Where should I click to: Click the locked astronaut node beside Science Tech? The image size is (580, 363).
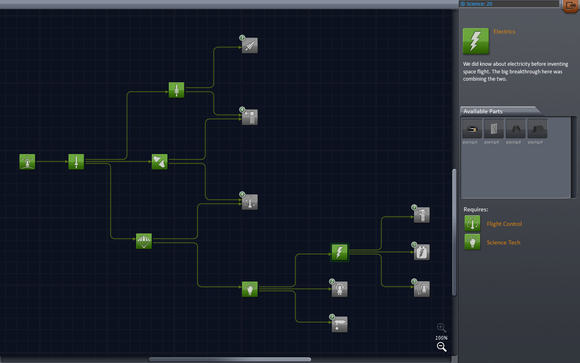[x=339, y=289]
